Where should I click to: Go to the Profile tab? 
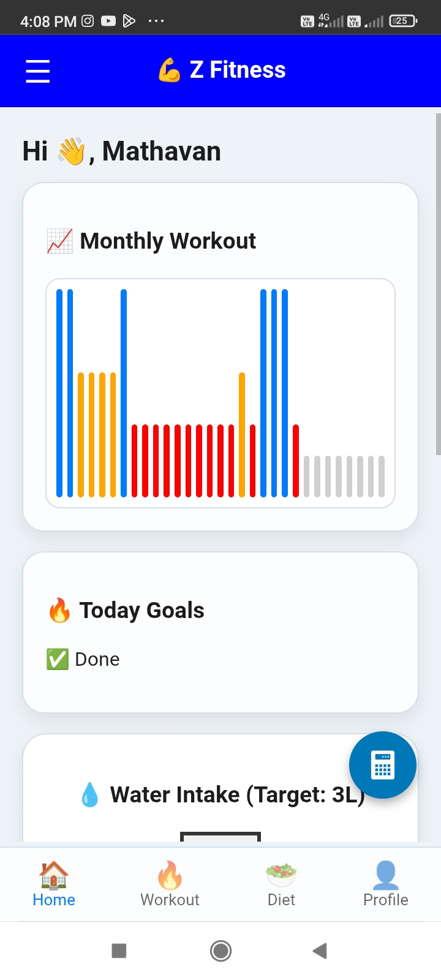click(385, 884)
